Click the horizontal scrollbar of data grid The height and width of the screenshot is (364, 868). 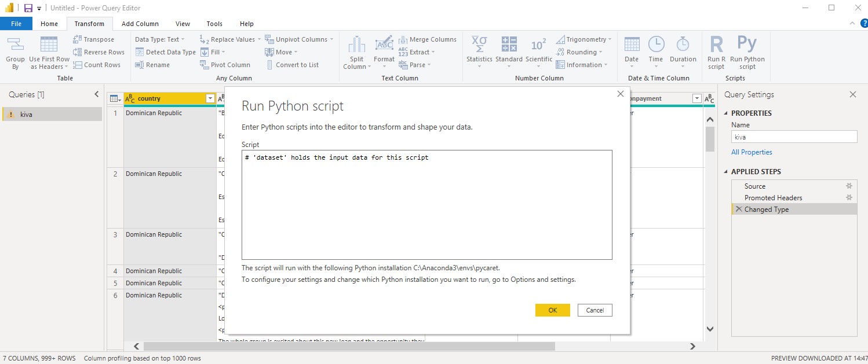pyautogui.click(x=349, y=346)
